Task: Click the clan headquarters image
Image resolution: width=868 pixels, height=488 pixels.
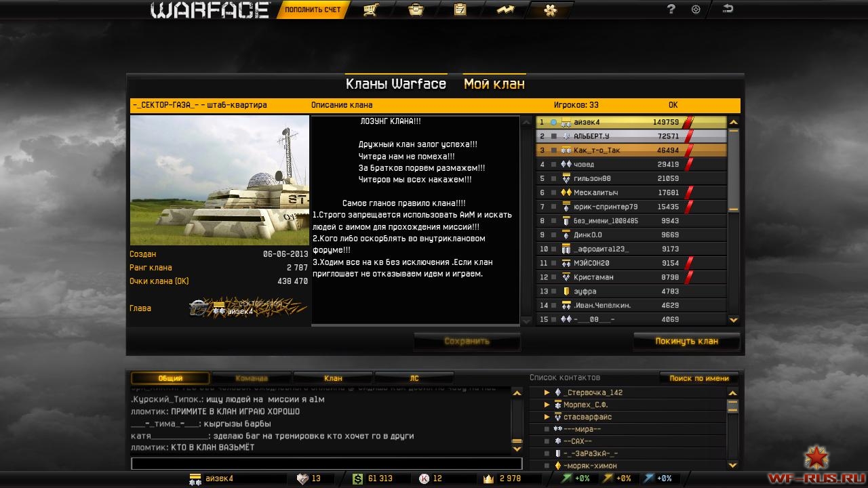Action: [x=219, y=180]
